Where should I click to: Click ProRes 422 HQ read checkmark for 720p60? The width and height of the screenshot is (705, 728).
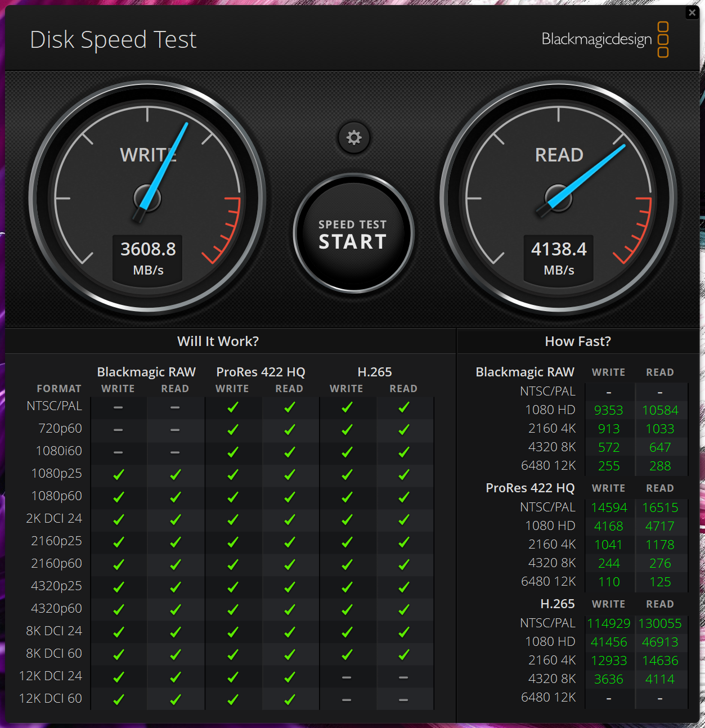tap(290, 429)
